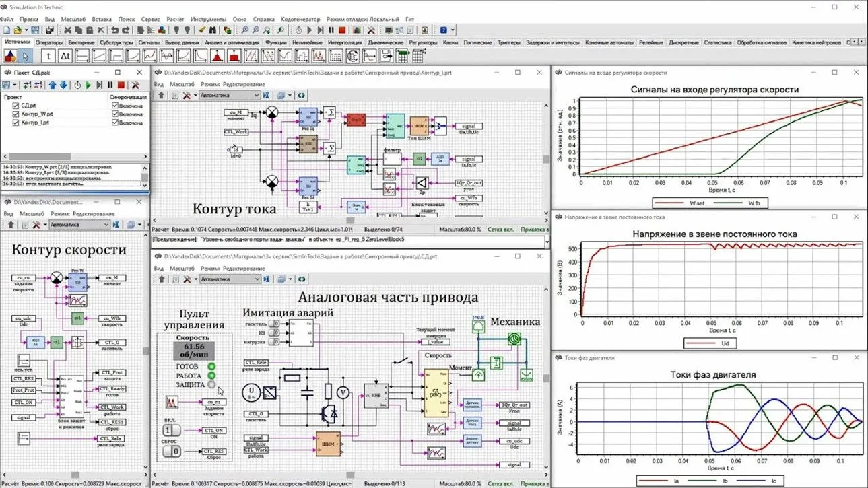868x488 pixels.
Task: Switch to the Динамические palette tab
Action: [x=386, y=42]
